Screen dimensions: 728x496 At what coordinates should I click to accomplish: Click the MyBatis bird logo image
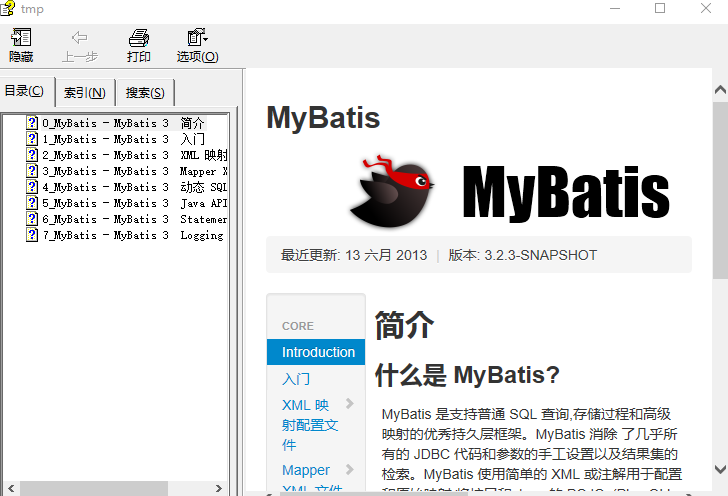pyautogui.click(x=392, y=189)
